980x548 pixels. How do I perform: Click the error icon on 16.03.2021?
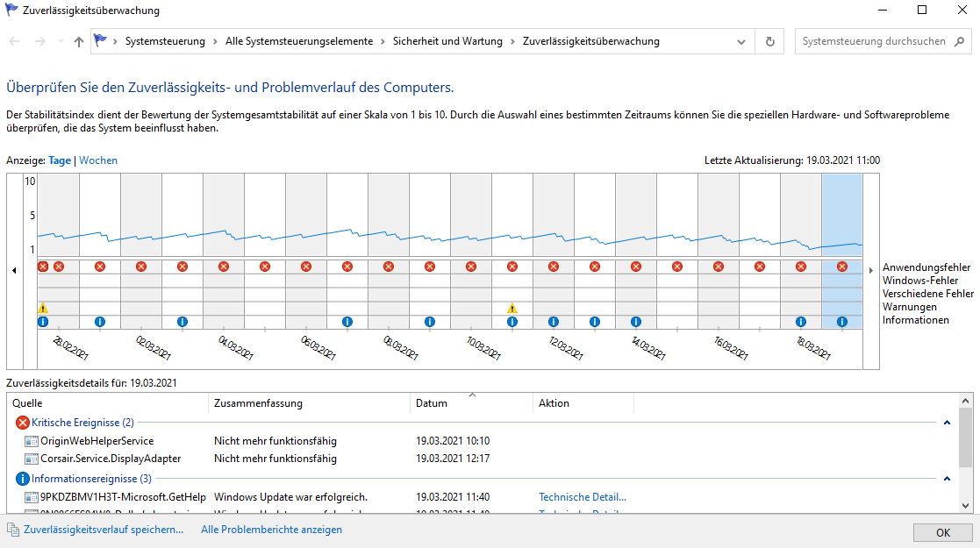point(719,267)
